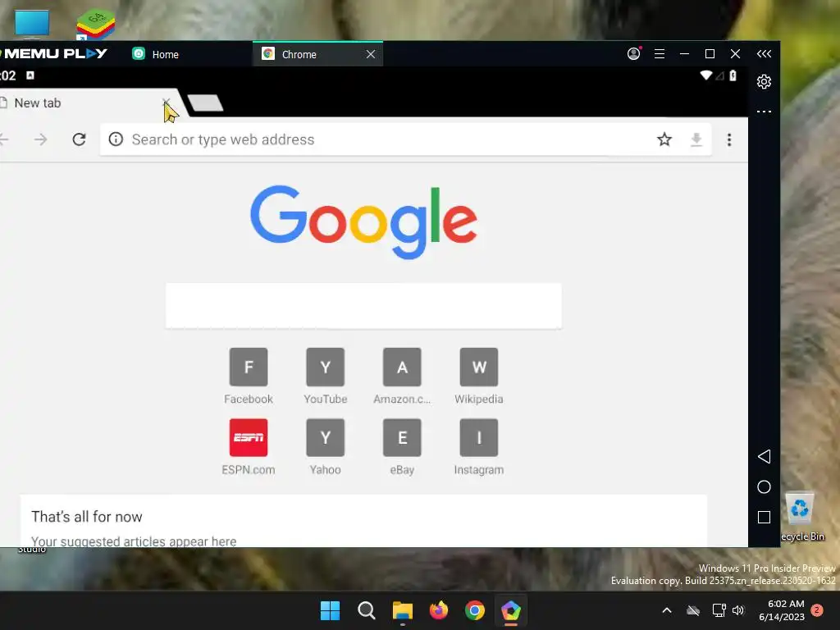Click the Android recents square button
Image resolution: width=840 pixels, height=630 pixels.
[764, 517]
